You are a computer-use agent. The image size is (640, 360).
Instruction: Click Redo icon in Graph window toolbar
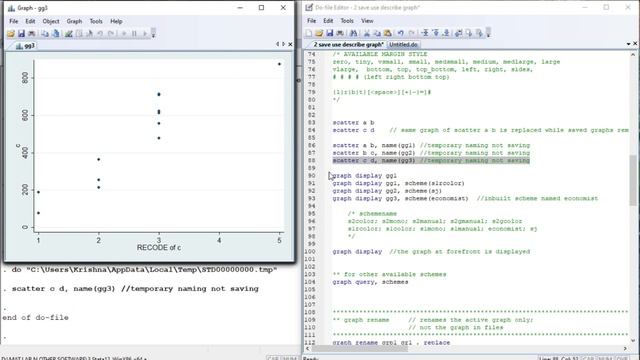click(x=111, y=33)
